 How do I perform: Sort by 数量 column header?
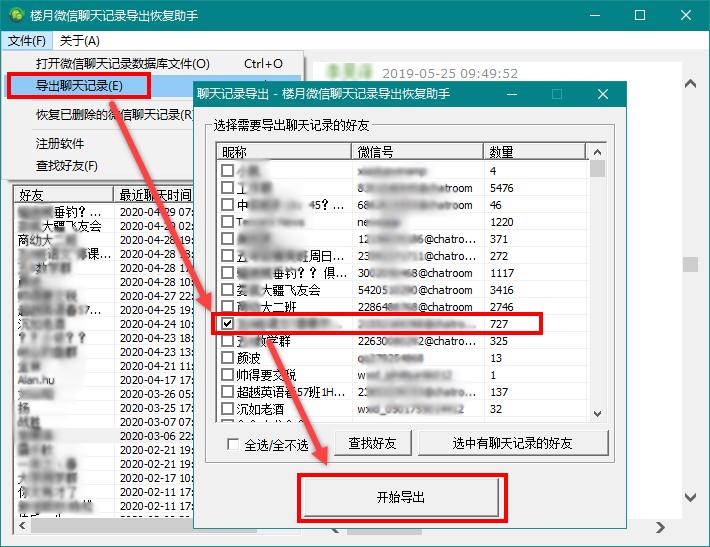point(534,152)
